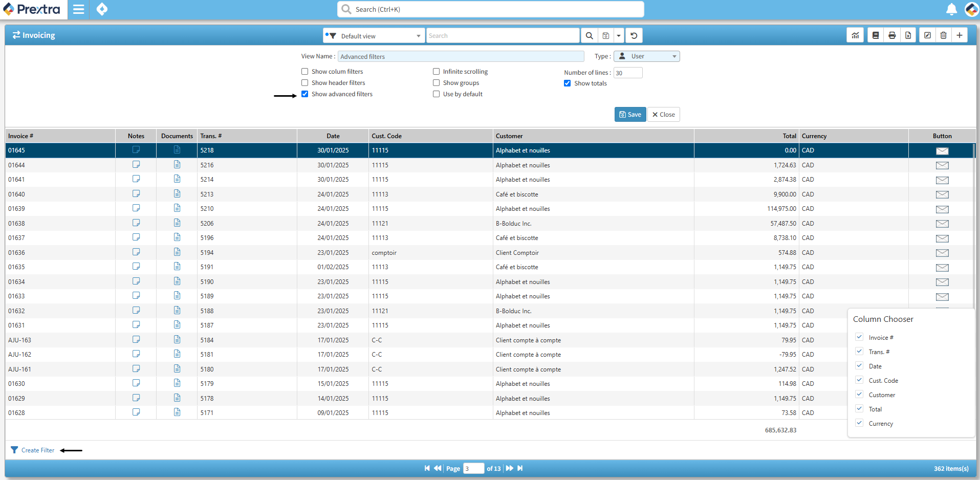
Task: Open the save-view dropdown arrow
Action: (619, 36)
